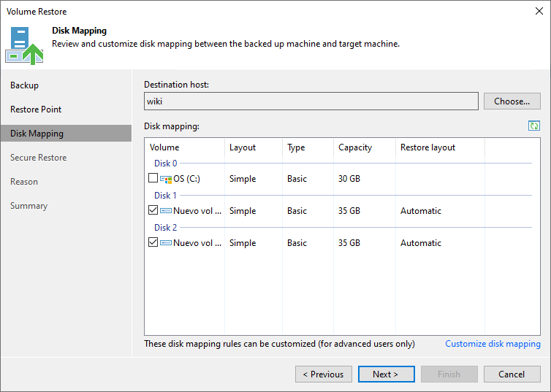Sort by the Restore layout column header

tap(441, 147)
